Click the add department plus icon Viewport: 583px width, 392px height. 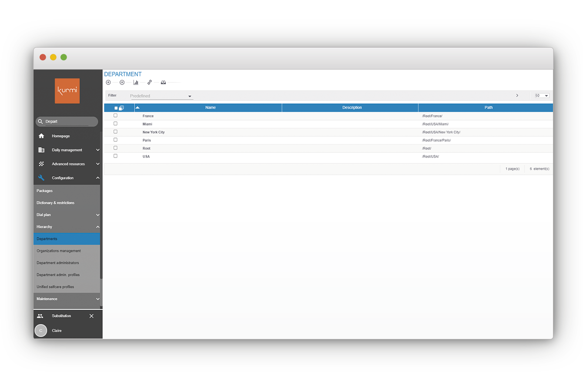[108, 82]
